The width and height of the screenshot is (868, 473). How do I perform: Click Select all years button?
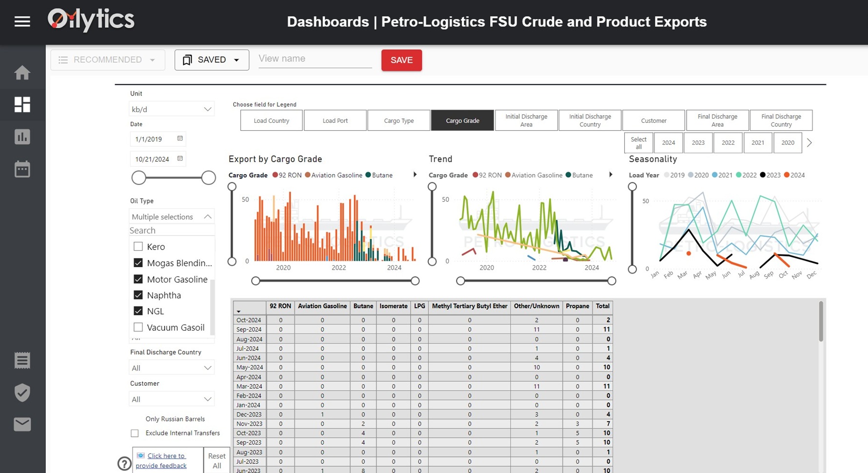638,143
